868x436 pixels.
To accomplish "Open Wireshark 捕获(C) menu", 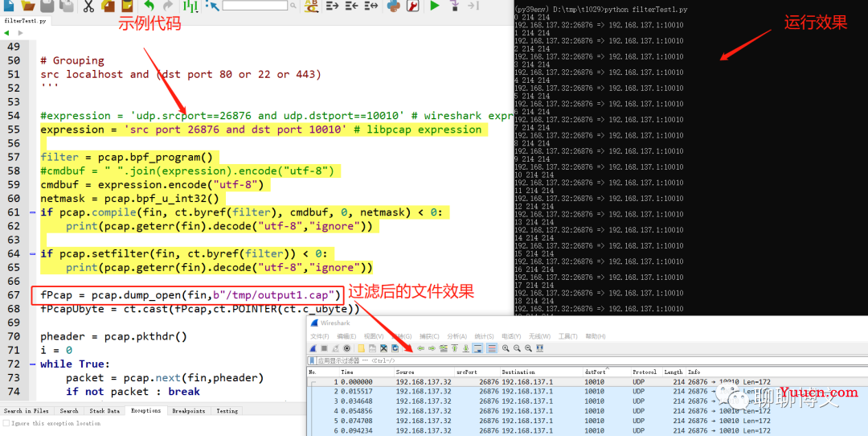I will 429,336.
